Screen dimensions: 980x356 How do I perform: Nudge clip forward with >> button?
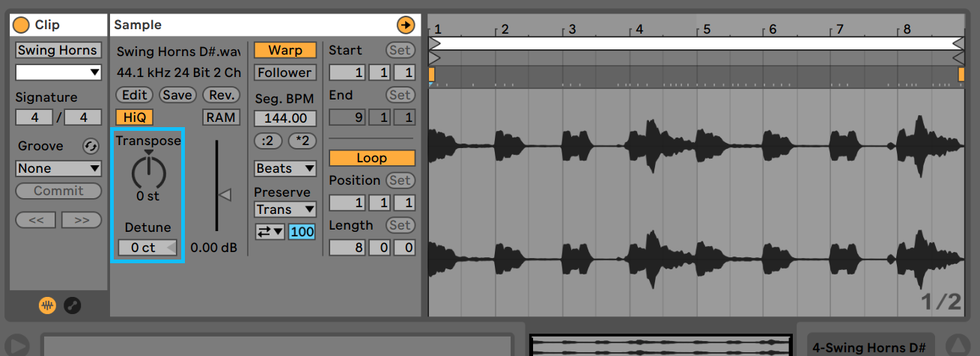point(82,220)
